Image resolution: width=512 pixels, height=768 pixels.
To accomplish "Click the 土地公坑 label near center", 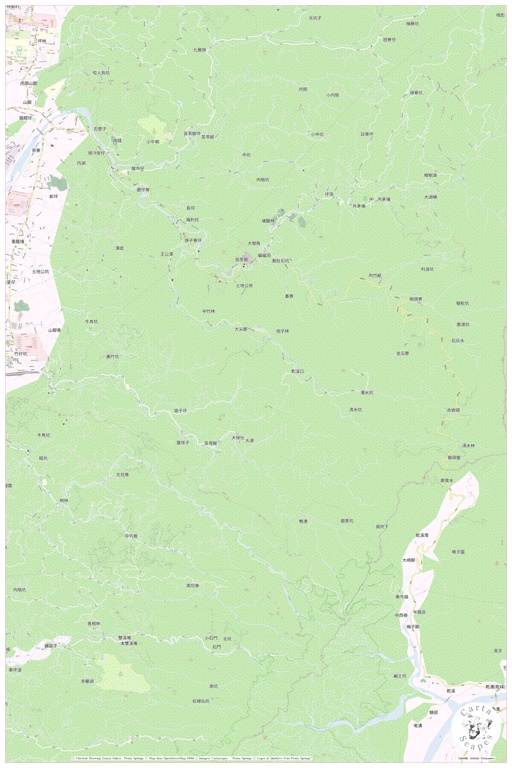I will click(244, 285).
